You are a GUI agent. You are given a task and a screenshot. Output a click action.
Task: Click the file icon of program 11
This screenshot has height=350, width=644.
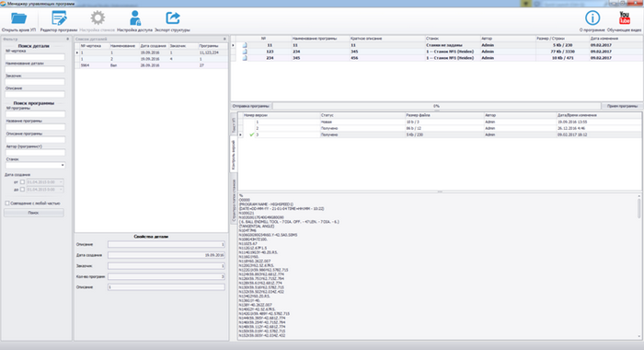click(x=245, y=45)
